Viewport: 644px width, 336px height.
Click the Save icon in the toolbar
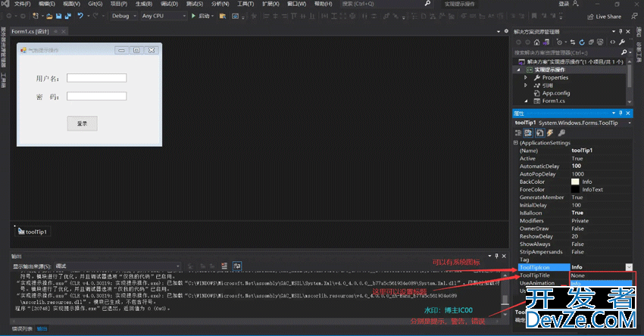pos(59,16)
